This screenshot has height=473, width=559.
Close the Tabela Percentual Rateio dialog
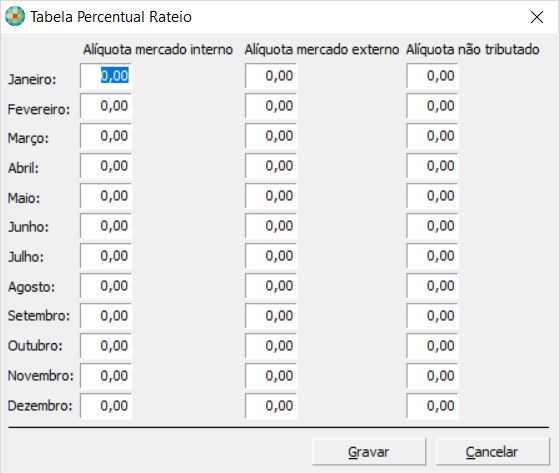(537, 17)
